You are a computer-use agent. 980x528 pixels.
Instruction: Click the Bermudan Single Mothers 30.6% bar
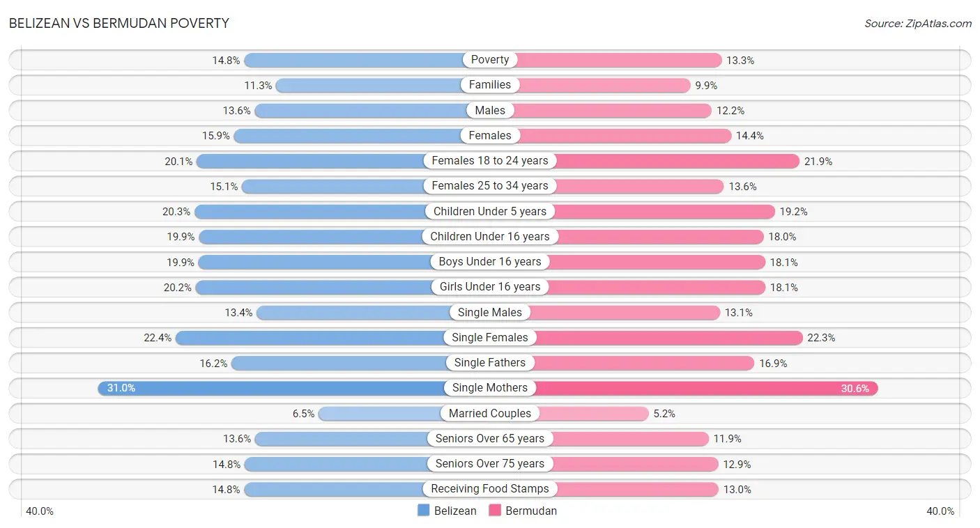point(684,388)
